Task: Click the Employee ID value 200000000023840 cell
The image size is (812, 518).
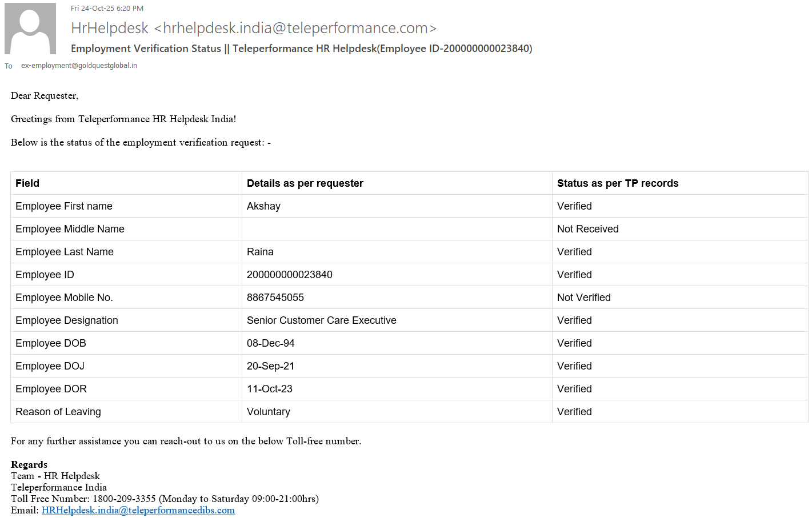Action: coord(289,275)
